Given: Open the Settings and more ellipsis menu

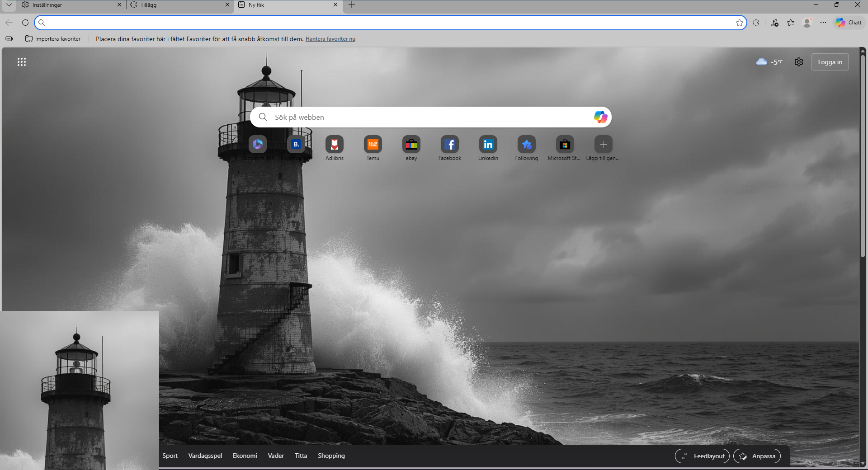Looking at the screenshot, I should pos(823,23).
